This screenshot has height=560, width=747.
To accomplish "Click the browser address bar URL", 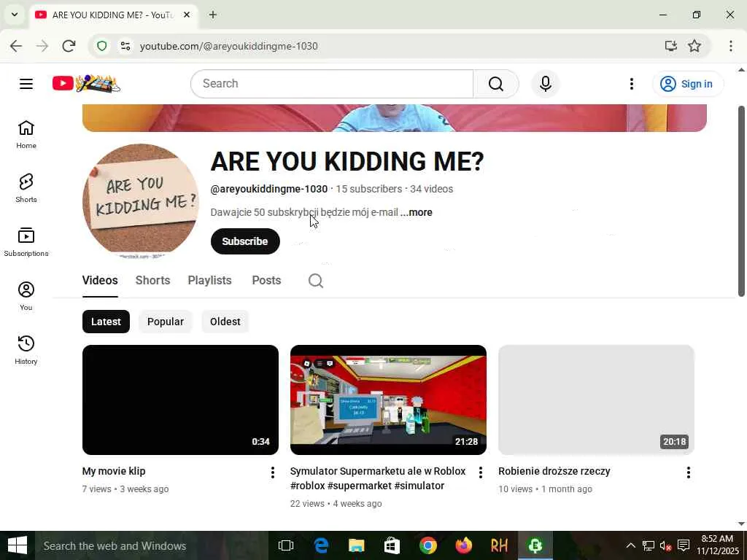I will click(228, 46).
